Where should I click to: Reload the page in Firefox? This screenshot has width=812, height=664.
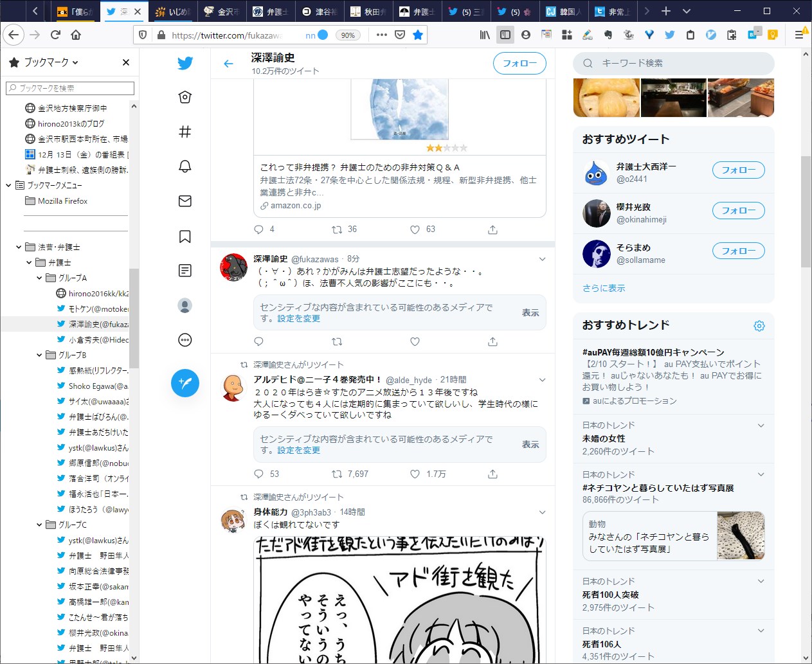pos(55,35)
